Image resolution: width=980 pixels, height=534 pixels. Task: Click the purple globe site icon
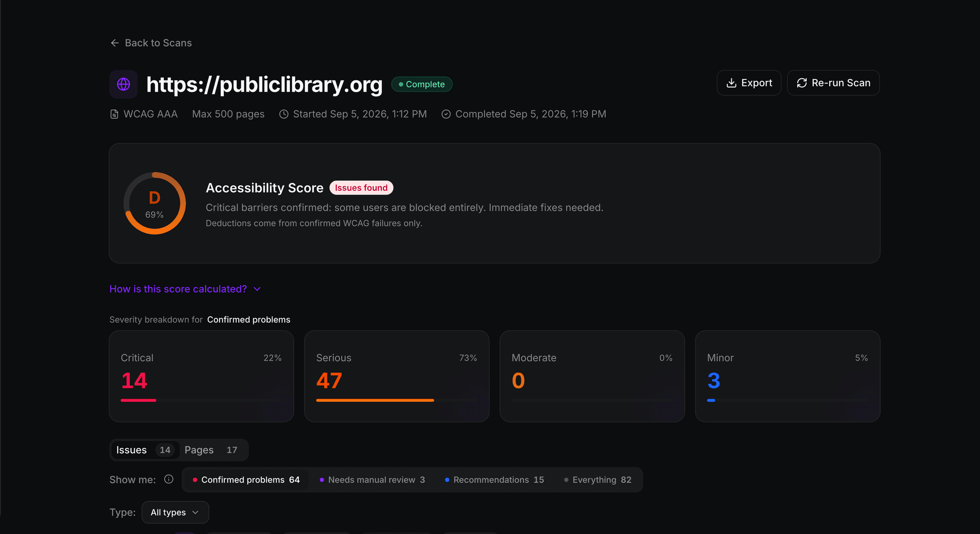[123, 84]
